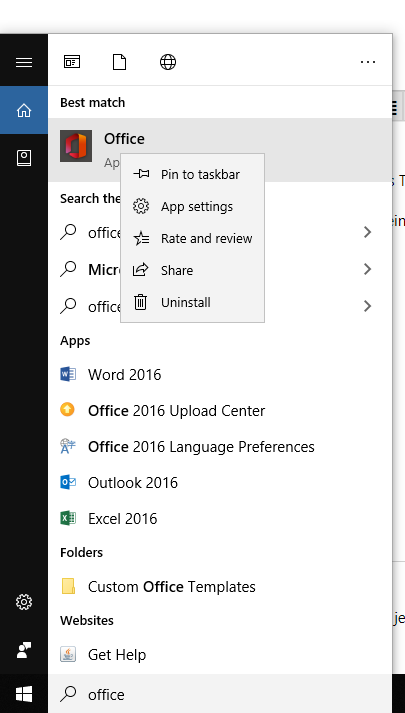Filter results by Apps icon
Screen dimensions: 405x713
coord(72,62)
